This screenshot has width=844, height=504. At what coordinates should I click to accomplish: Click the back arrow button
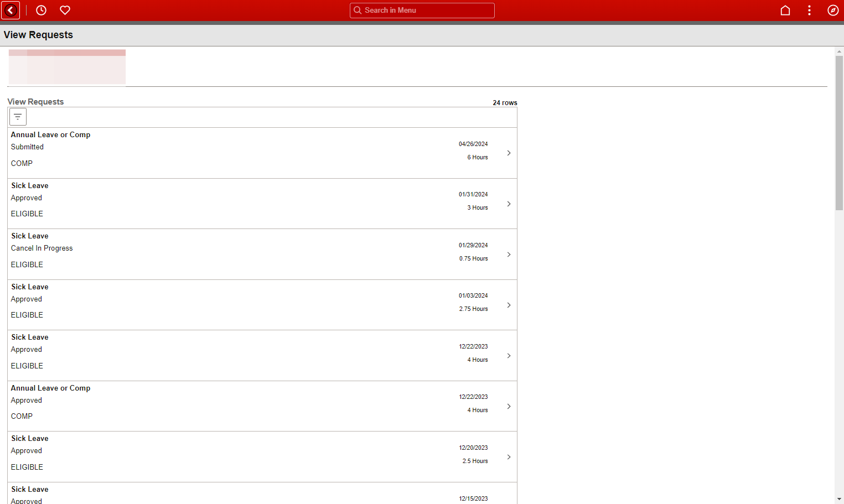coord(11,10)
